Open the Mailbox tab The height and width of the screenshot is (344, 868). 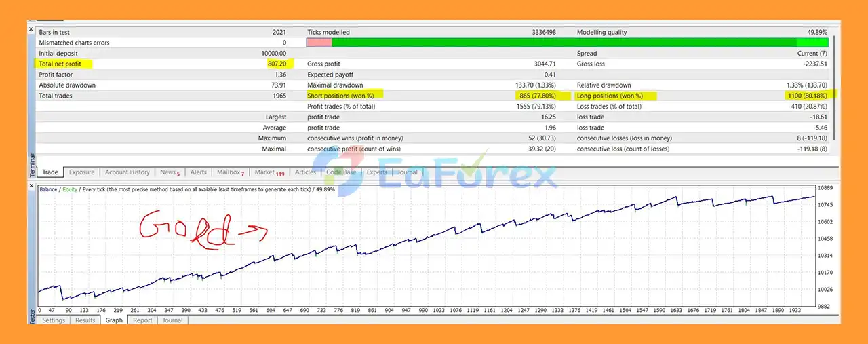click(x=230, y=172)
